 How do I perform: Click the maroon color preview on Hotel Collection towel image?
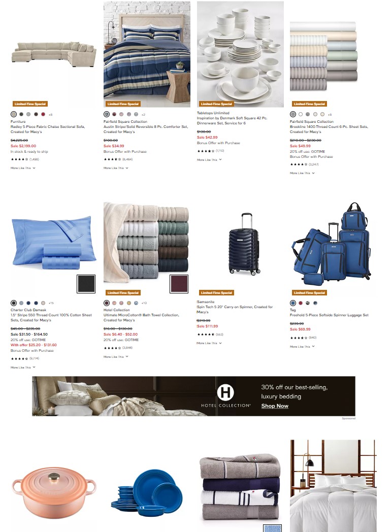(x=179, y=284)
